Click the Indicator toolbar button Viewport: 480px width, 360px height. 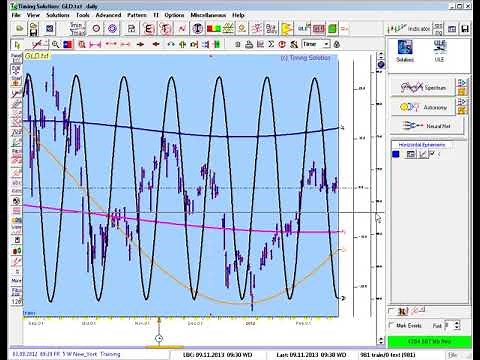(x=409, y=29)
